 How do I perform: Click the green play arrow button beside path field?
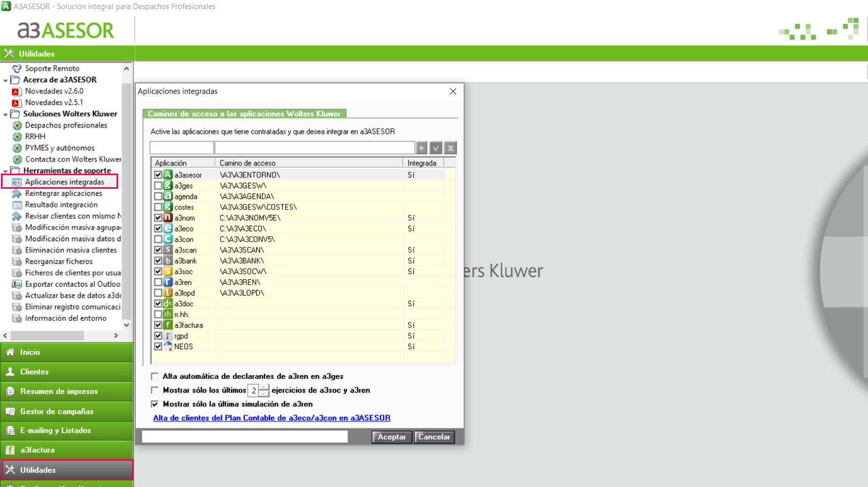click(421, 148)
